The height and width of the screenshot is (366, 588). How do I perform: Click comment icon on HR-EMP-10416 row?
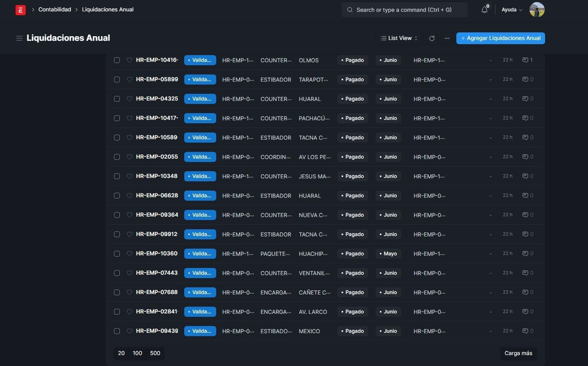click(525, 60)
